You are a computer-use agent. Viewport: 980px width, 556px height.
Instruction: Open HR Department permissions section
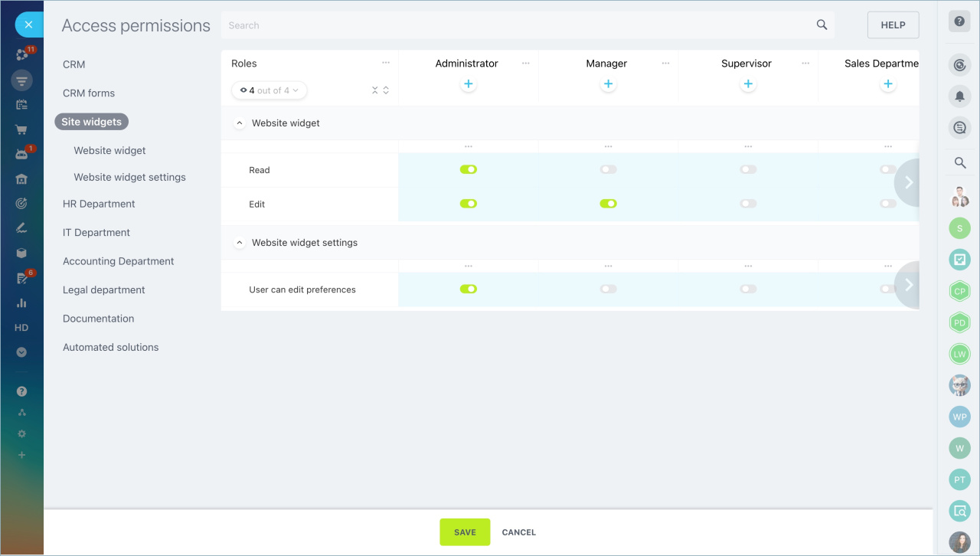coord(99,204)
